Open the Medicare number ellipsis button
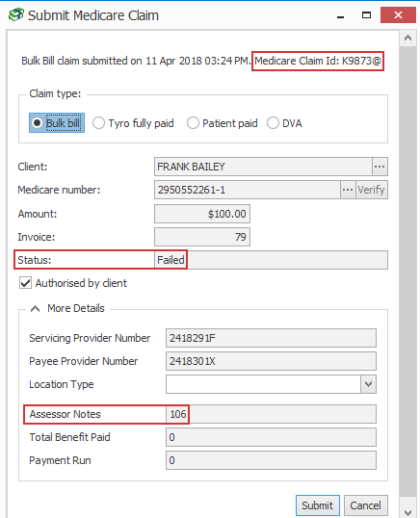This screenshot has width=420, height=518. pyautogui.click(x=348, y=190)
